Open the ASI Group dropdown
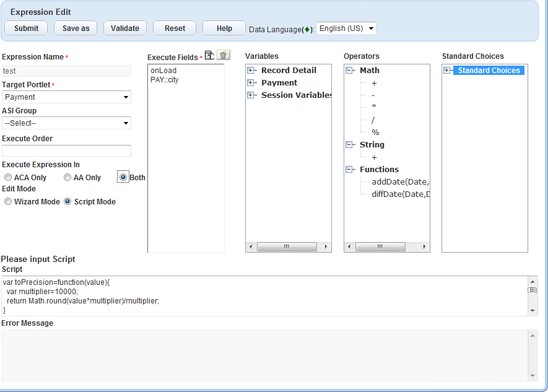Screen dimensions: 548x392 click(x=66, y=123)
